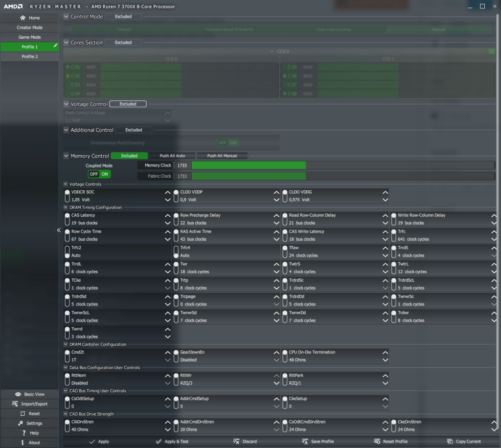Click the Discard icon

(236, 442)
